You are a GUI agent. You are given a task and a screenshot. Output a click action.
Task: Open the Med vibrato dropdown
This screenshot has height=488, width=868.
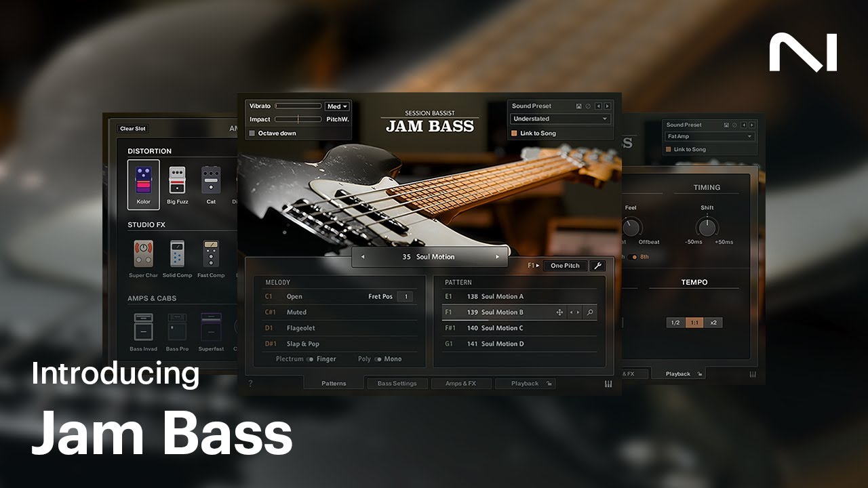tap(337, 106)
